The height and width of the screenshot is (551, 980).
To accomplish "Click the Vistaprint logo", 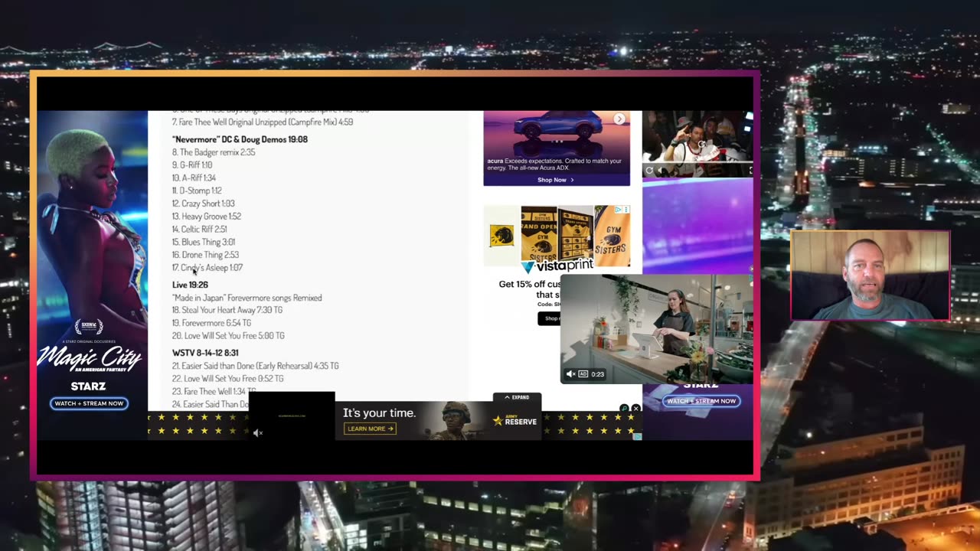I will point(557,266).
